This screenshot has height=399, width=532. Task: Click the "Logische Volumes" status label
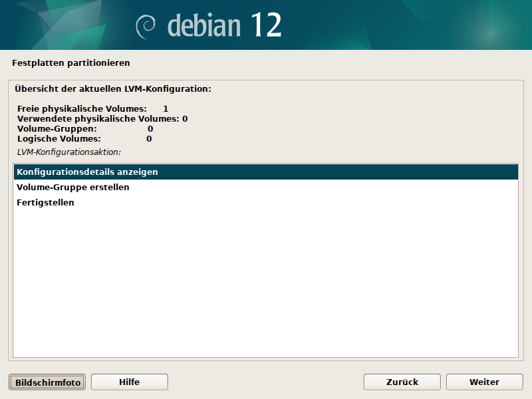tap(59, 138)
